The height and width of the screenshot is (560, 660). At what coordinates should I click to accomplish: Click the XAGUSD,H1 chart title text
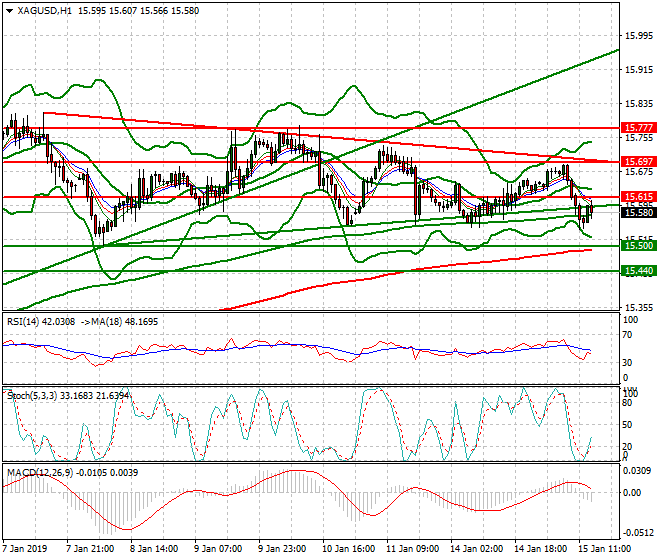(x=45, y=11)
